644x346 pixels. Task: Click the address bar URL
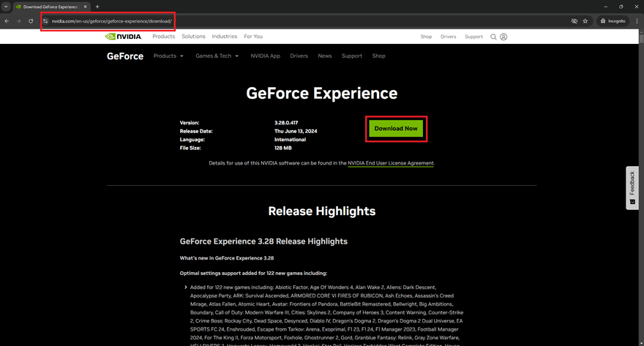point(112,21)
